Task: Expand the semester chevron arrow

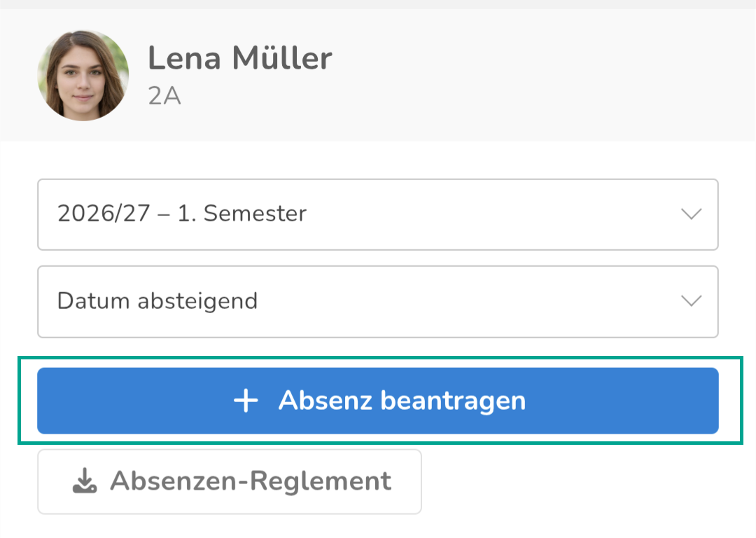Action: 691,214
